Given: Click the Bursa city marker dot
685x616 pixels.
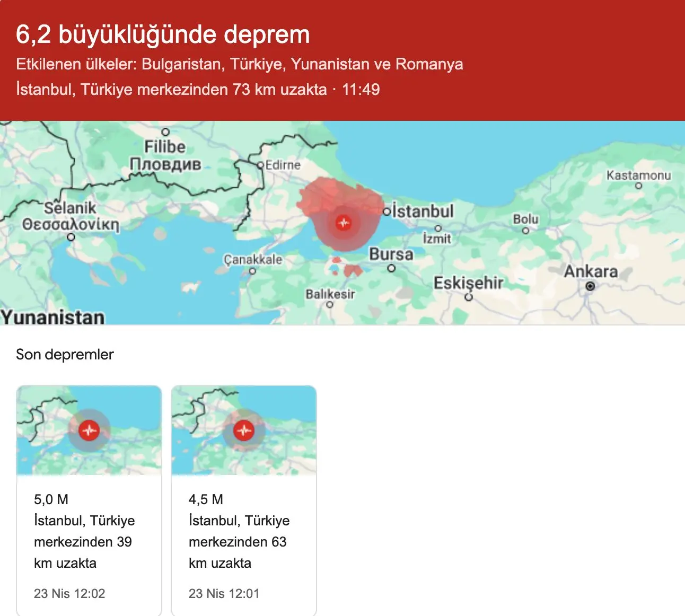Looking at the screenshot, I should [391, 268].
